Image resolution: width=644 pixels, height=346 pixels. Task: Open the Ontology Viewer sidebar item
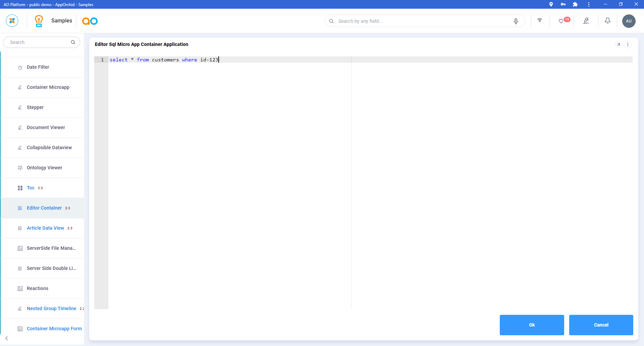(x=44, y=168)
